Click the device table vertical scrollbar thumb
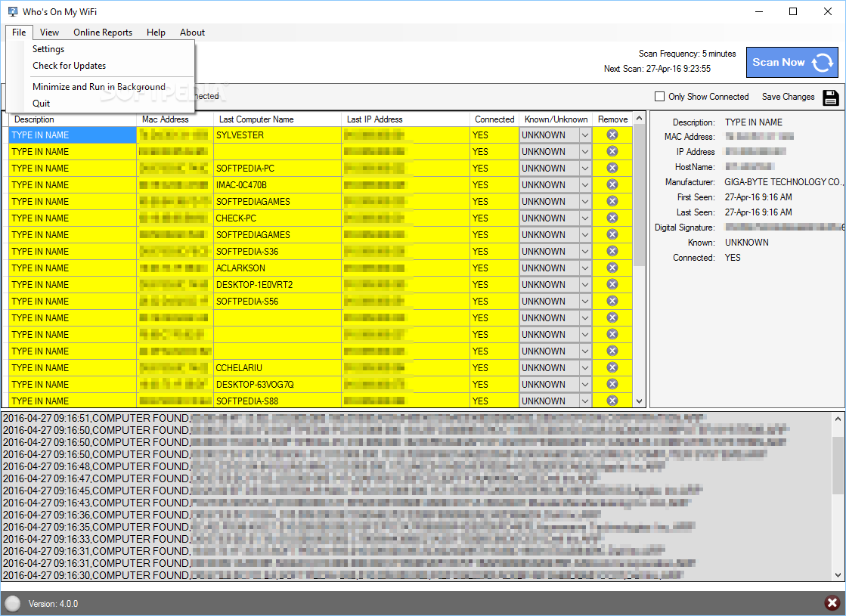The width and height of the screenshot is (846, 616). pos(640,195)
